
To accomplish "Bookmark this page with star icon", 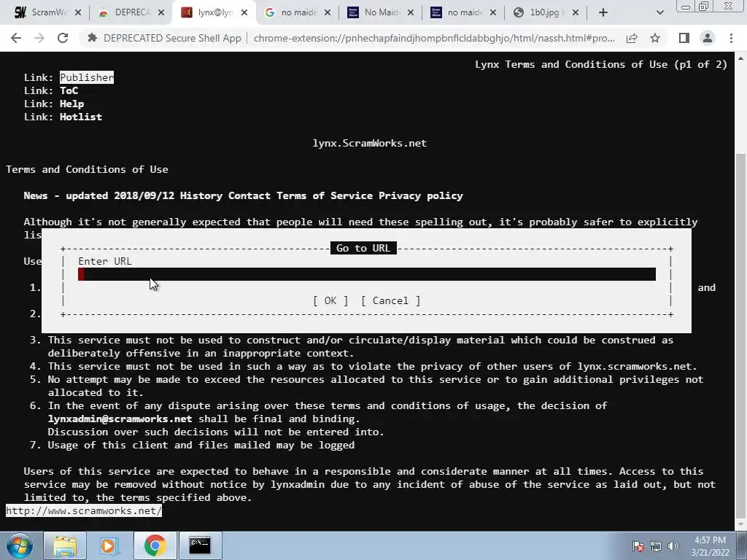I will pyautogui.click(x=655, y=38).
